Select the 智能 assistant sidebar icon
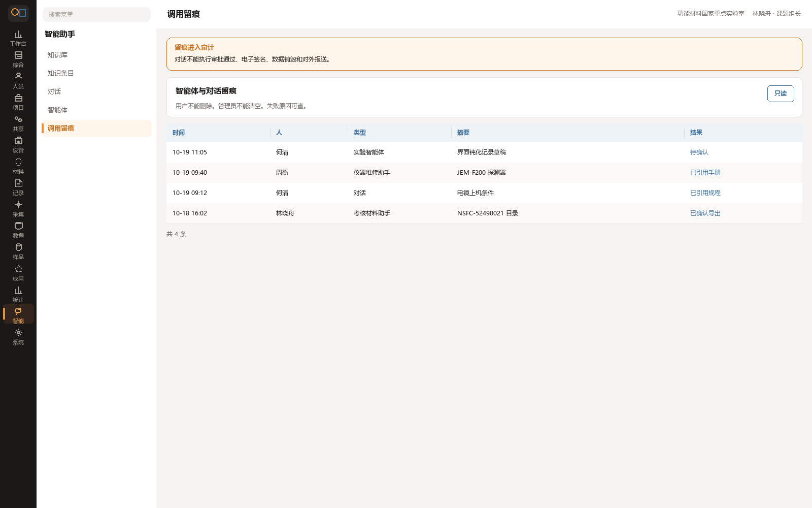The width and height of the screenshot is (812, 508). coord(18,315)
